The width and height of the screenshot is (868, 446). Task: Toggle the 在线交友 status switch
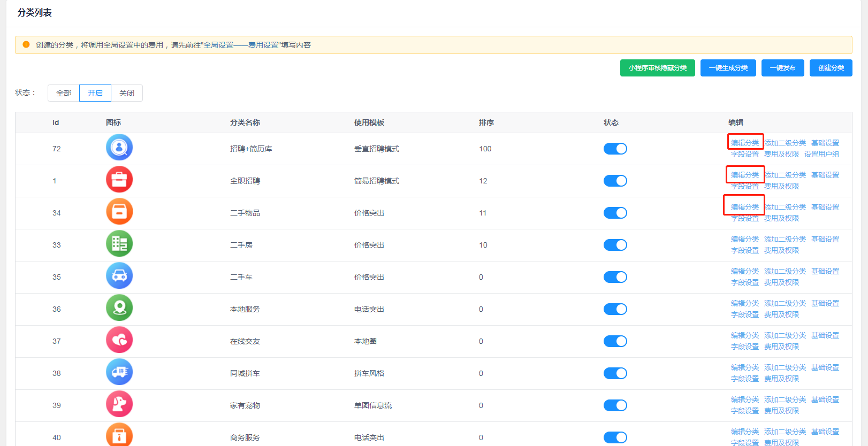point(615,341)
